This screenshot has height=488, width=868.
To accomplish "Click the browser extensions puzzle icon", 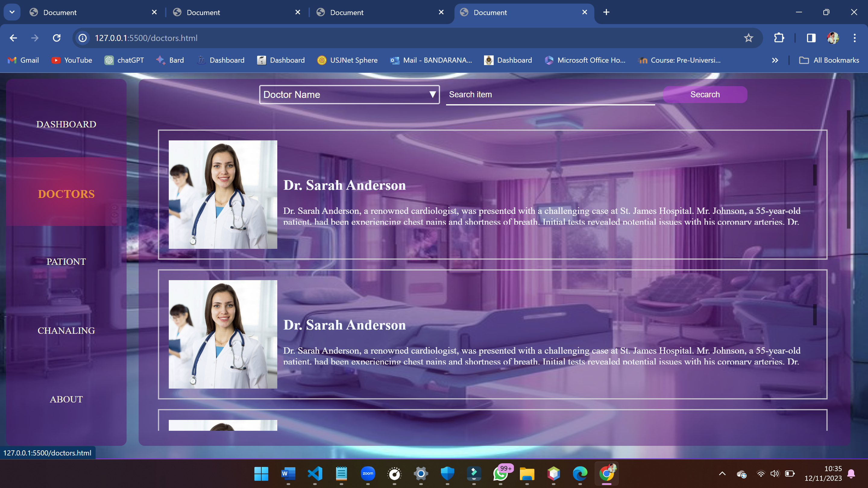I will [779, 38].
